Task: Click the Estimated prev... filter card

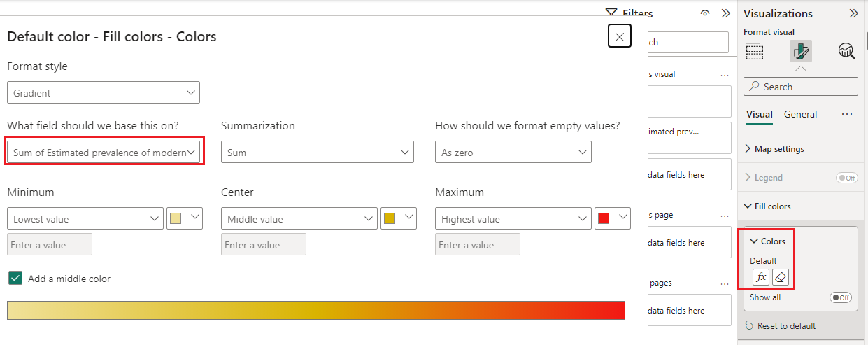Action: (690, 138)
